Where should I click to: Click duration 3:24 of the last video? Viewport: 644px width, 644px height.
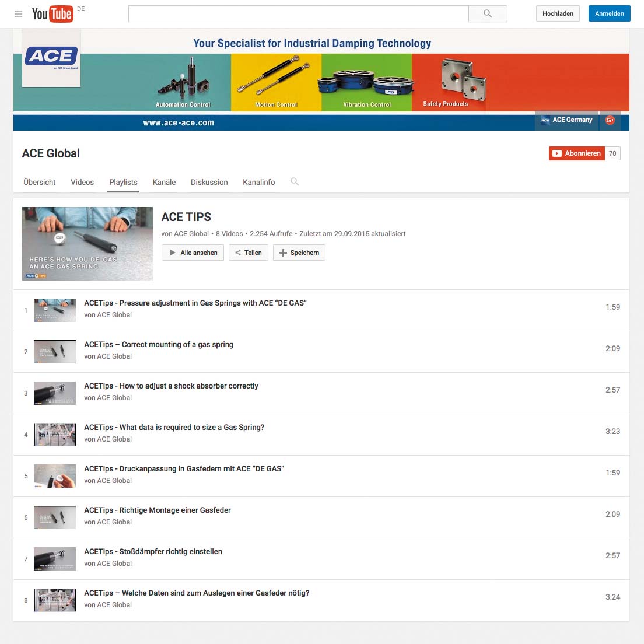[612, 597]
